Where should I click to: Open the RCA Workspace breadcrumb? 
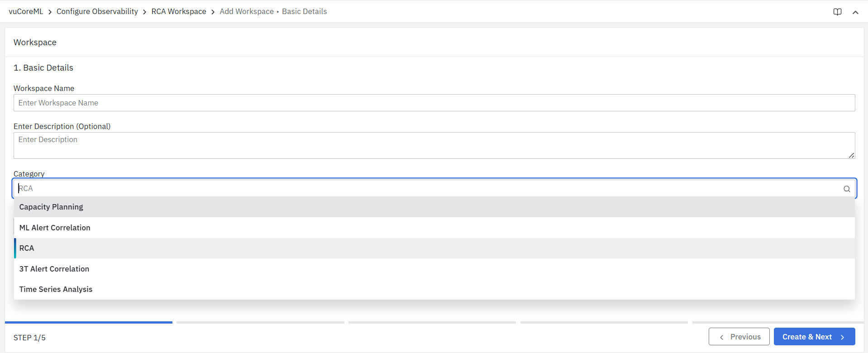[x=179, y=11]
